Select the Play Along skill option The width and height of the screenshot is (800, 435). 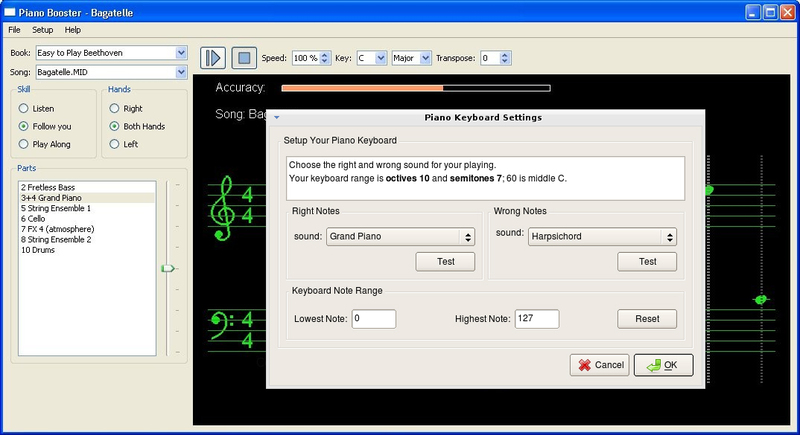24,144
